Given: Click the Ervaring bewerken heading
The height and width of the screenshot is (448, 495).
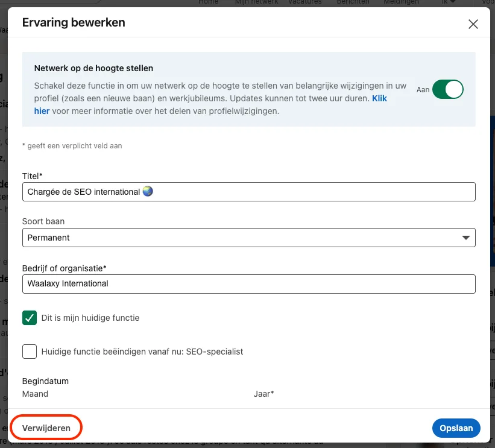Looking at the screenshot, I should pyautogui.click(x=74, y=23).
